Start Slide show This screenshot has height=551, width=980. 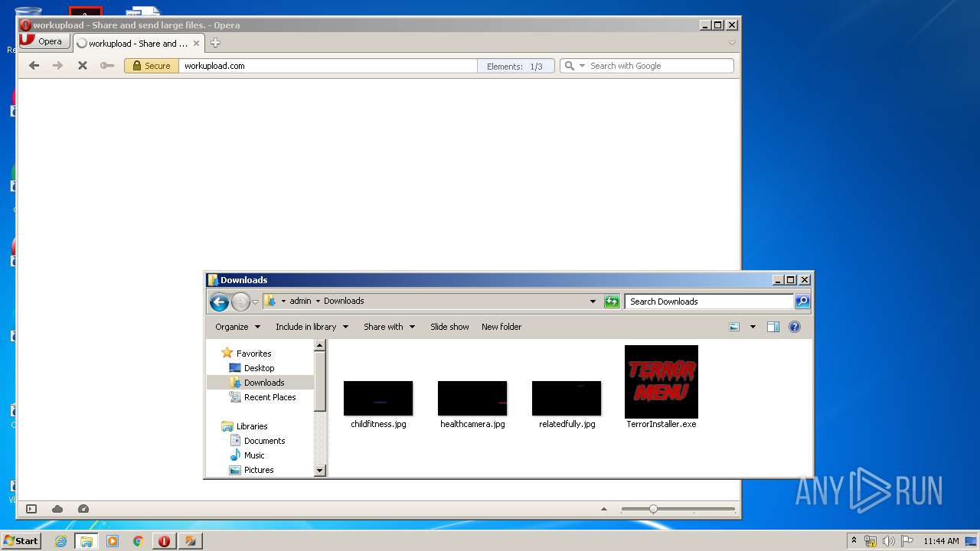pos(449,327)
